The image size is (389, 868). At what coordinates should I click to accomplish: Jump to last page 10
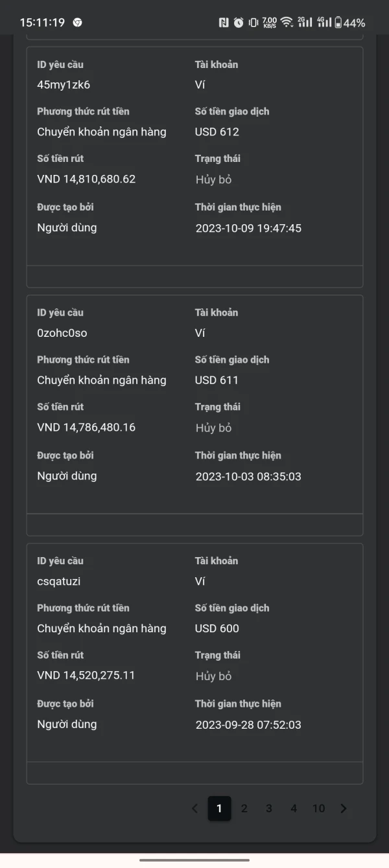pyautogui.click(x=318, y=808)
